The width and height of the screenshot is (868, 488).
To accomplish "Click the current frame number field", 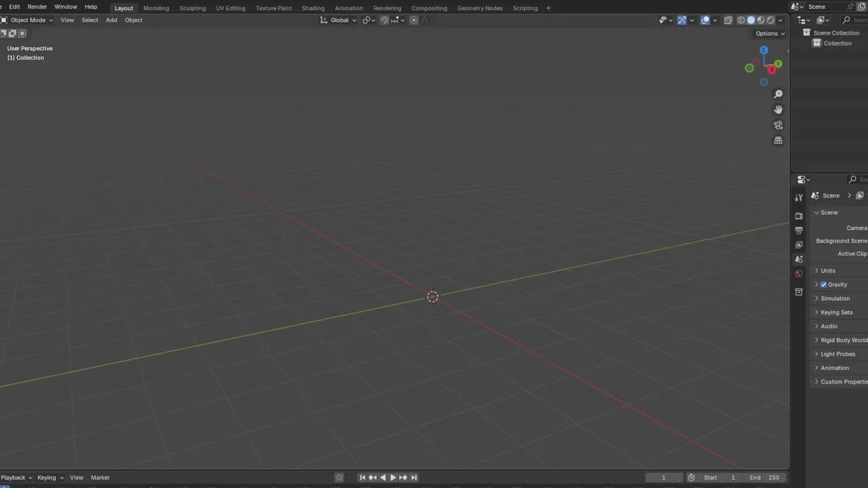I will click(664, 478).
